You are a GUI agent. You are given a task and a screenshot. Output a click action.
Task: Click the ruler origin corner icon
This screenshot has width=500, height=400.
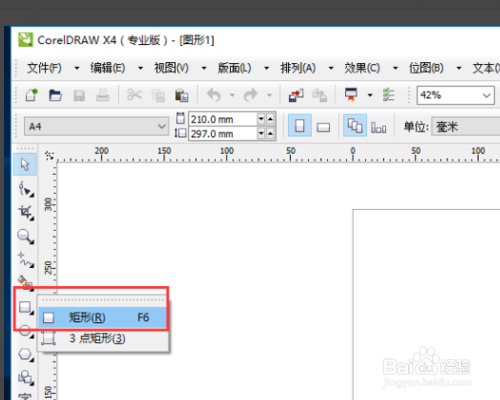[49, 155]
